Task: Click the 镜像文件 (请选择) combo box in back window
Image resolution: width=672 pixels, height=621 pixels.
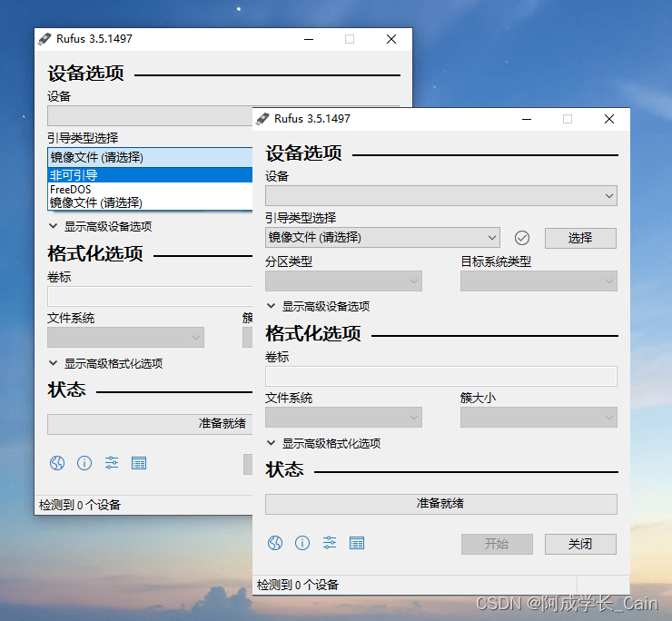Action: tap(150, 157)
